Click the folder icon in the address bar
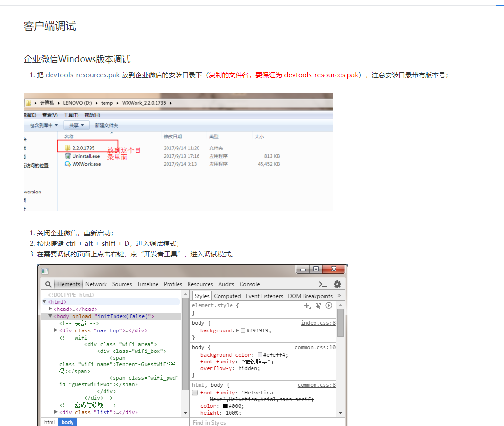The image size is (504, 426). click(28, 103)
